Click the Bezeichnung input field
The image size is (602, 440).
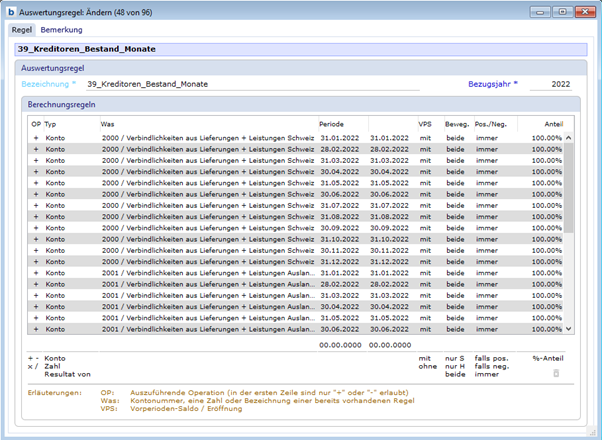pyautogui.click(x=200, y=84)
